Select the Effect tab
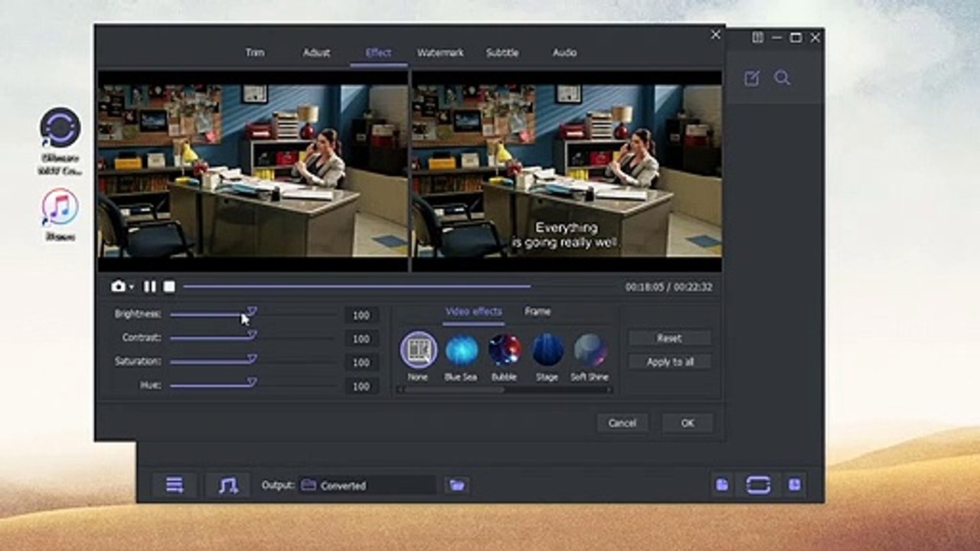The height and width of the screenshot is (551, 980). (x=378, y=53)
